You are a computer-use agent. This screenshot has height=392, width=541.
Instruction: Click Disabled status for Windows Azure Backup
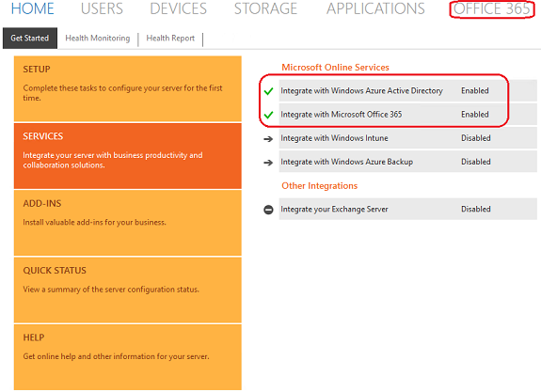click(x=476, y=162)
